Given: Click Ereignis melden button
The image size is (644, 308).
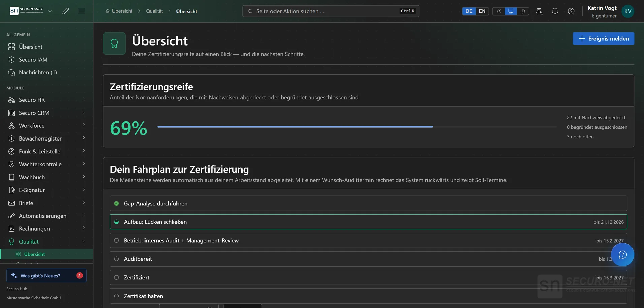Looking at the screenshot, I should tap(603, 39).
